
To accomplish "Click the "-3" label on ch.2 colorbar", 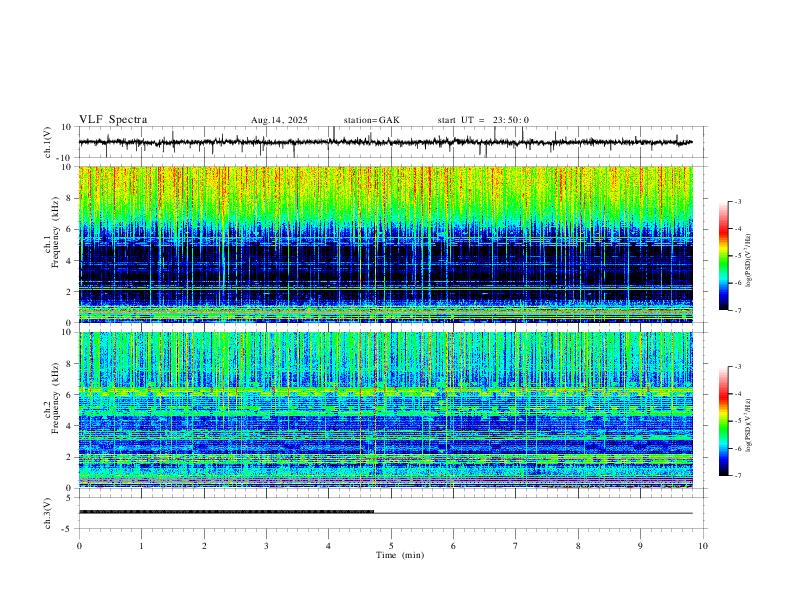I will [x=738, y=367].
